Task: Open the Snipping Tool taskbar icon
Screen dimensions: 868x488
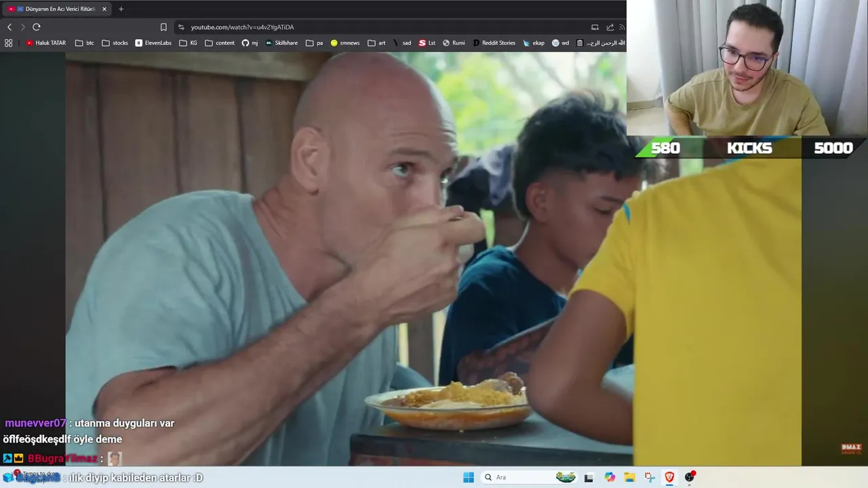Action: (x=650, y=477)
